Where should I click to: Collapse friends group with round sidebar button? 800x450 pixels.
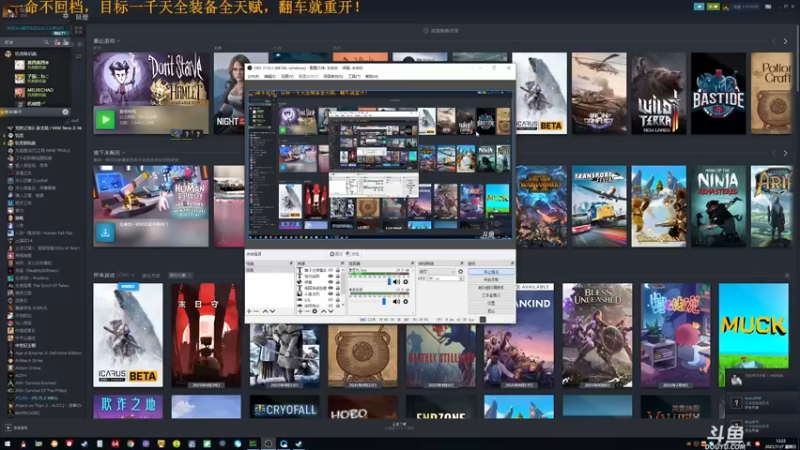[65, 112]
